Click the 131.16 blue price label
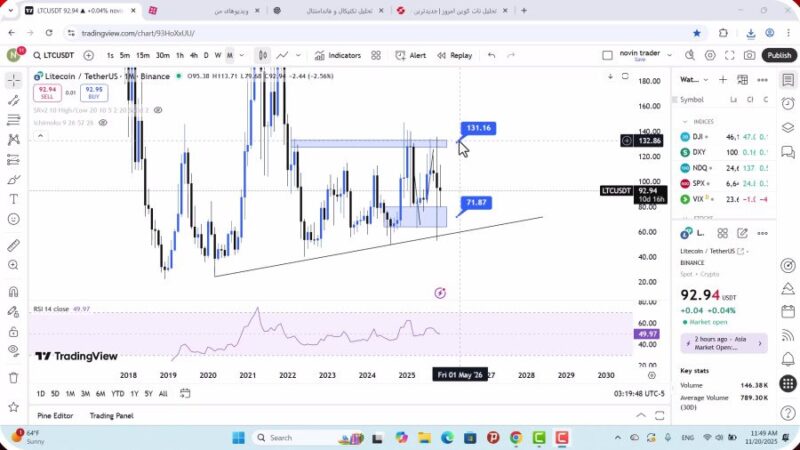 (479, 128)
